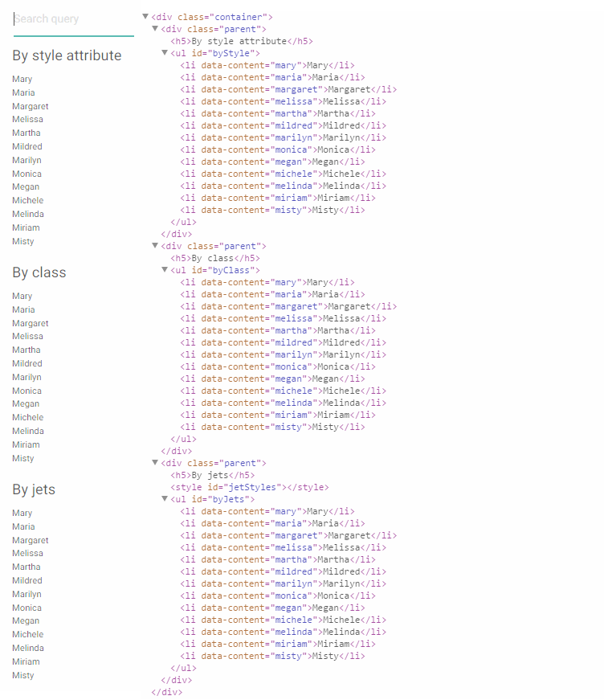This screenshot has width=604, height=700.
Task: Collapse the ul id byJets node
Action: pos(165,498)
